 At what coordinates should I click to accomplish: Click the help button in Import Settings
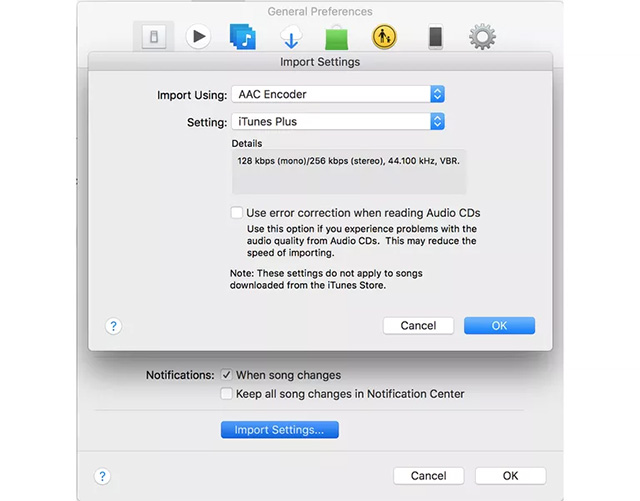point(113,326)
